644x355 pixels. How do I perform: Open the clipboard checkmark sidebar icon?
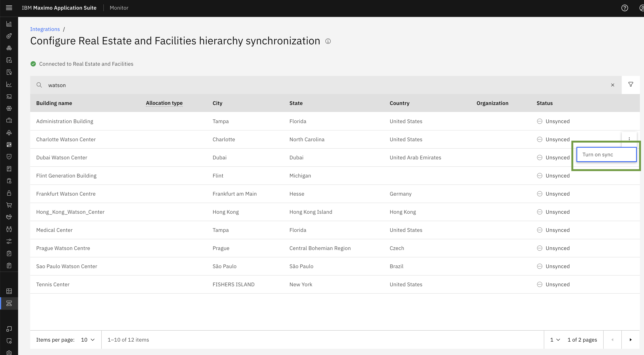pos(9,253)
